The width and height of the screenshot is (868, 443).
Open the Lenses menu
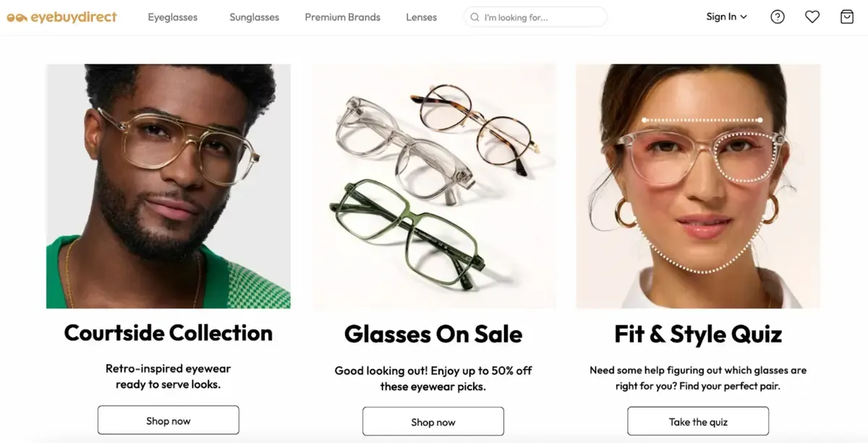click(x=421, y=17)
